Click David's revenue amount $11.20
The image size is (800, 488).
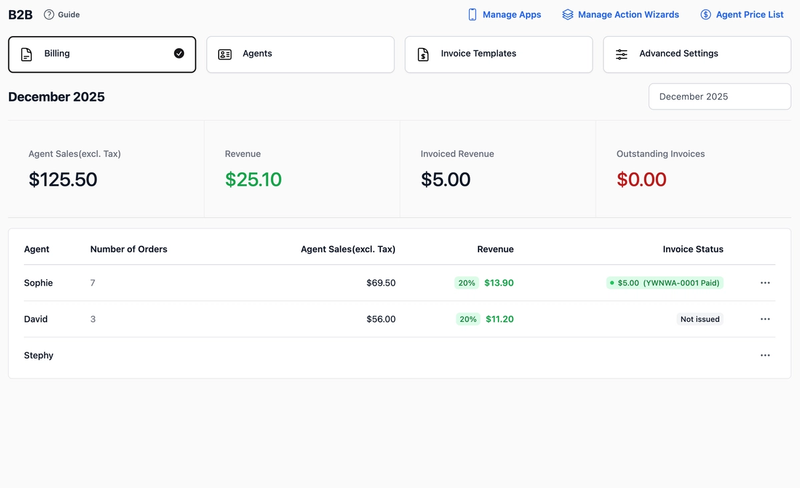point(499,319)
